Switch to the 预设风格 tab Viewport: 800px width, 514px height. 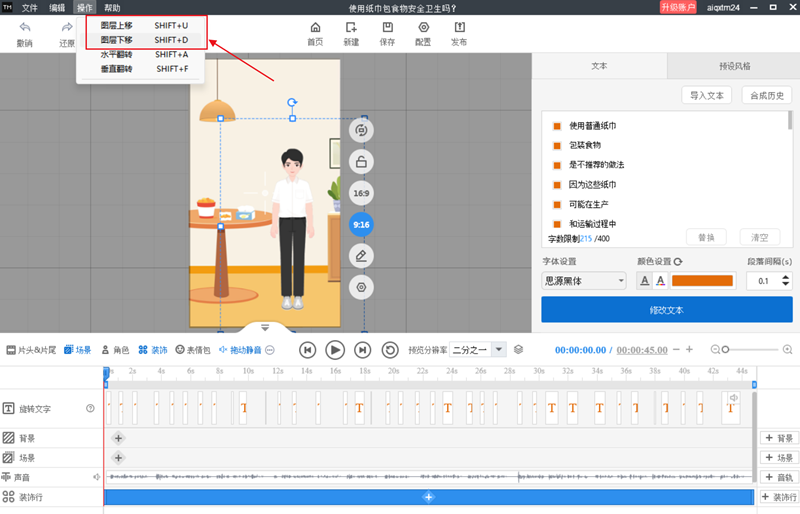[x=734, y=66]
